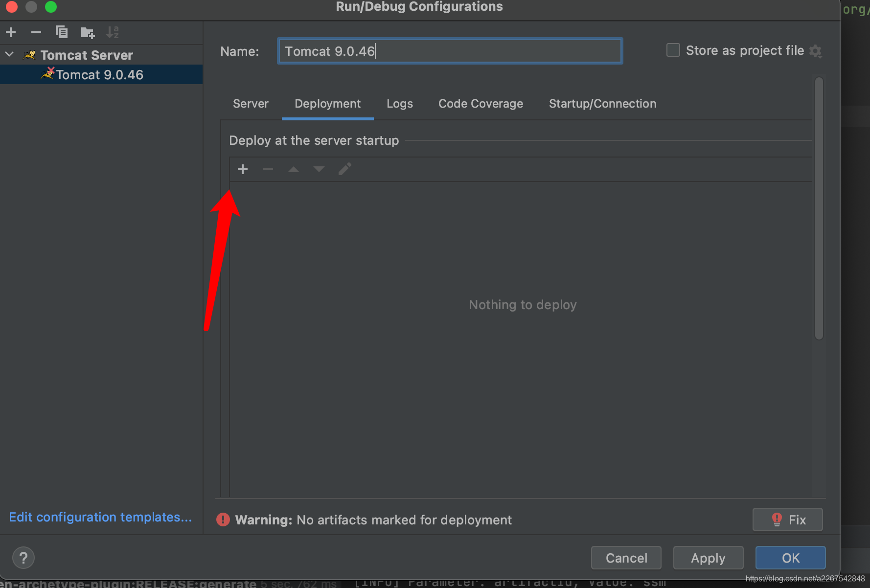
Task: Select Tomcat 9.0.46 configuration in tree
Action: coord(101,74)
